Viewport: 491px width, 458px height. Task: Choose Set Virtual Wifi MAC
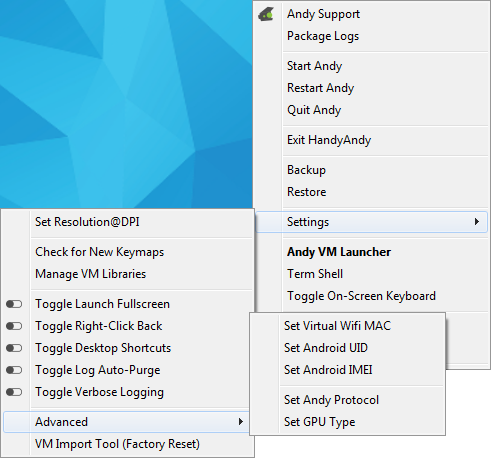click(337, 326)
